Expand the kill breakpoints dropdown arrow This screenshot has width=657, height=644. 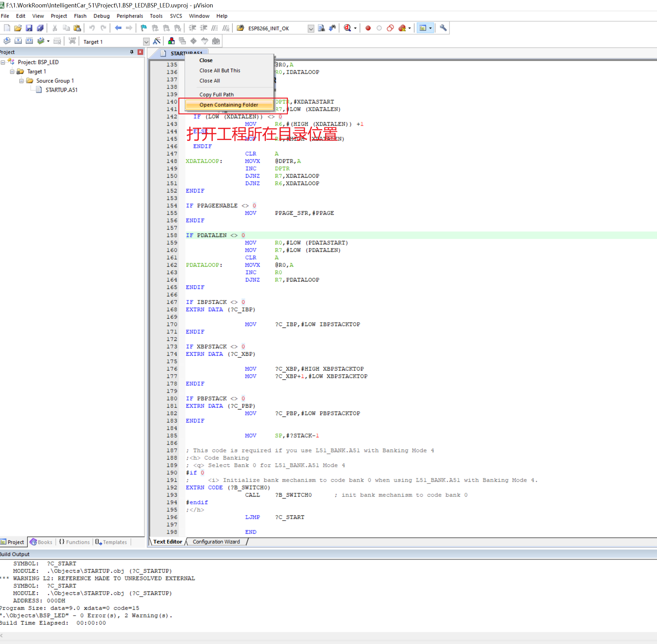pos(410,28)
